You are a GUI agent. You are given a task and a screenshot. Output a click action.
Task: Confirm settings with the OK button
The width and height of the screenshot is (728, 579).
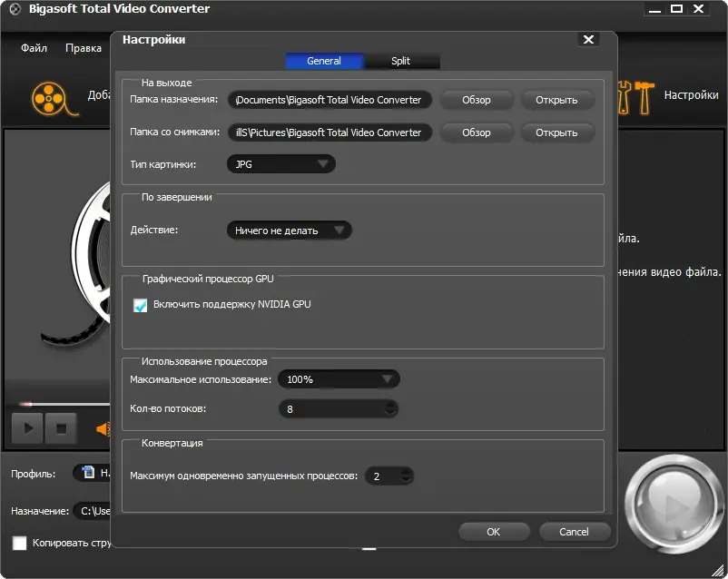tap(494, 532)
